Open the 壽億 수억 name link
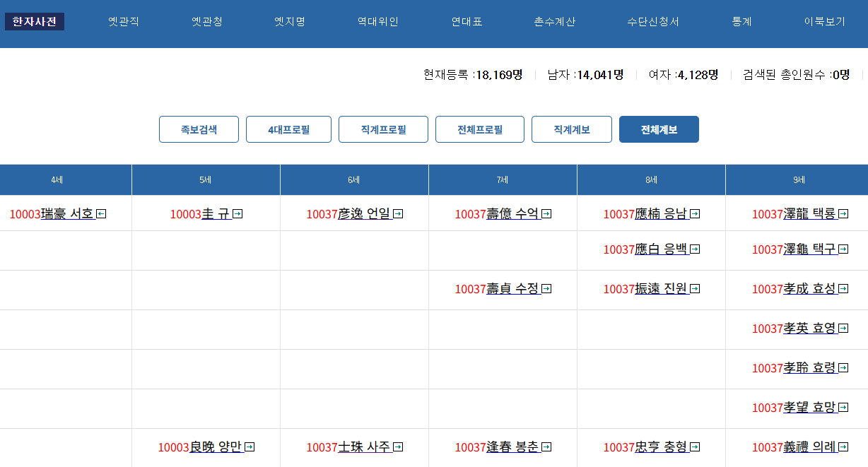The image size is (868, 467). (x=513, y=214)
